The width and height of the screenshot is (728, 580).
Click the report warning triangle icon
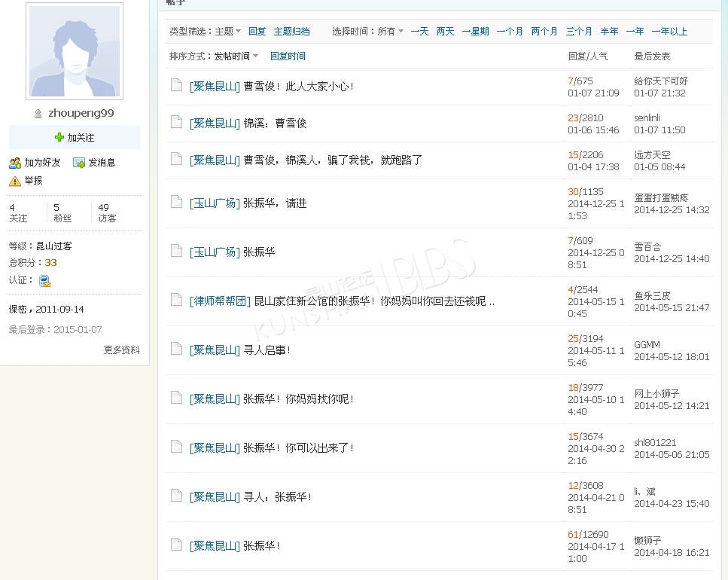tap(15, 181)
